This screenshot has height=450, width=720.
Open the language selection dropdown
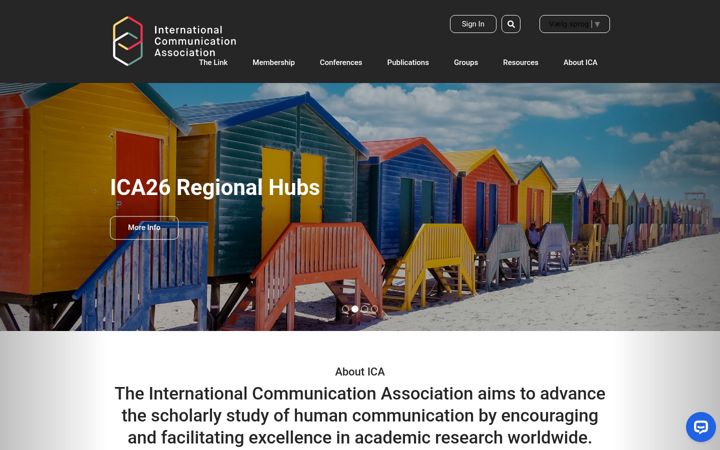click(x=574, y=24)
